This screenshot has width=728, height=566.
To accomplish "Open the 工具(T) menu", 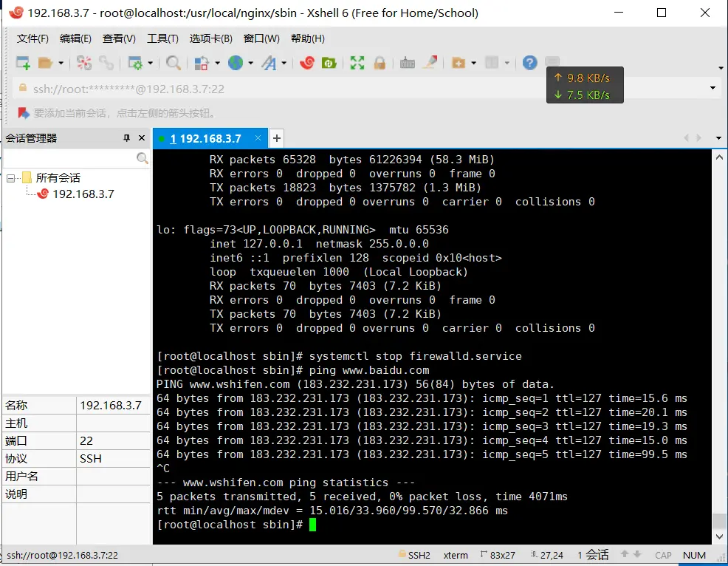I will click(162, 38).
